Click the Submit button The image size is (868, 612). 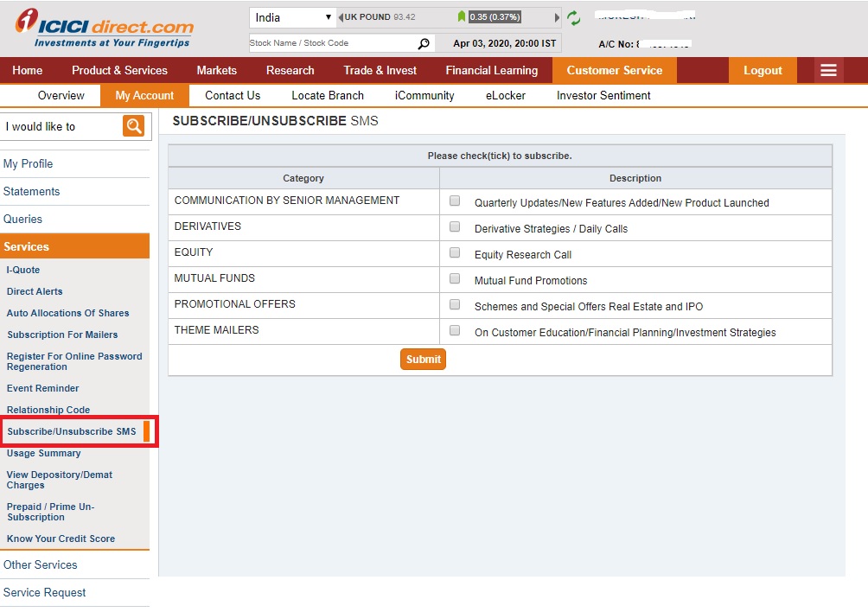423,359
